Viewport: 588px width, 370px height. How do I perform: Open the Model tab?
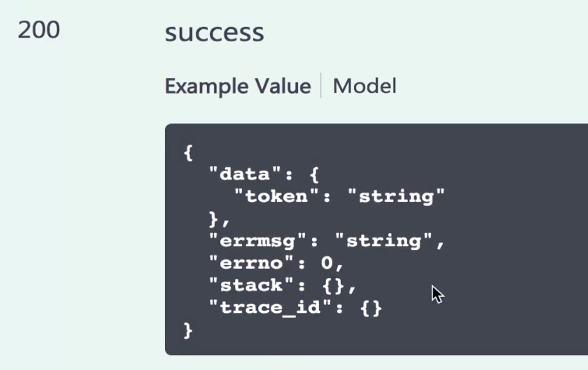[x=364, y=86]
